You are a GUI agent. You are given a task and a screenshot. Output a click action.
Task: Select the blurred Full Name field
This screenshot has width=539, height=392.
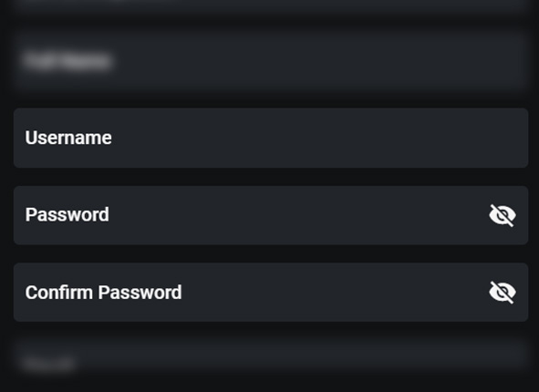[271, 61]
